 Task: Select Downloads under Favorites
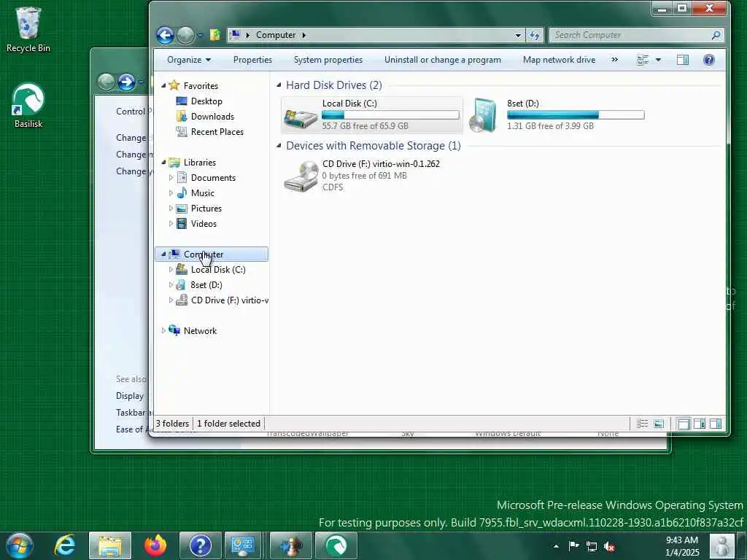tap(212, 116)
